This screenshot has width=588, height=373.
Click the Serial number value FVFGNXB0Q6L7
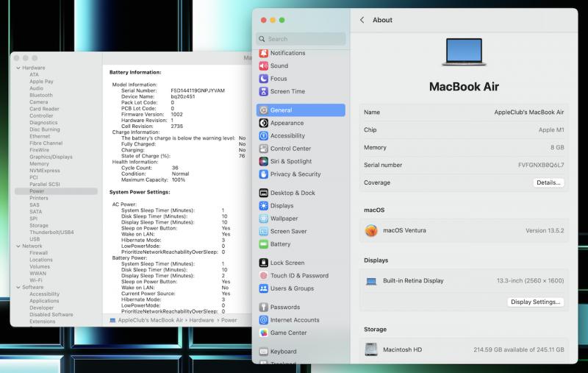pos(541,165)
